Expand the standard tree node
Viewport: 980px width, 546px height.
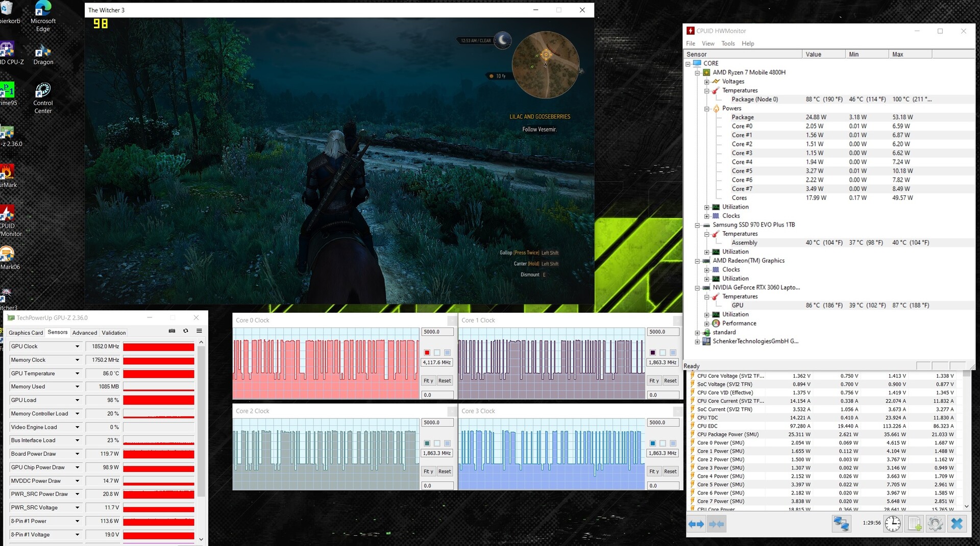(697, 333)
